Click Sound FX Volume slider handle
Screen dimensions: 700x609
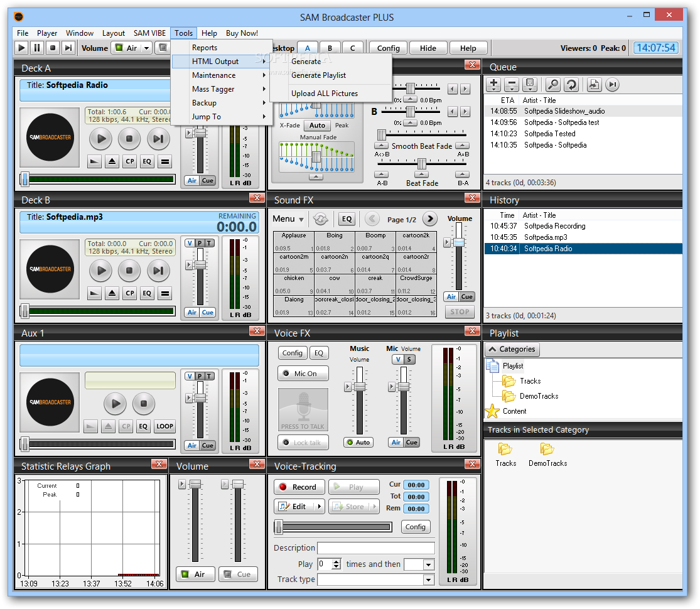point(458,242)
